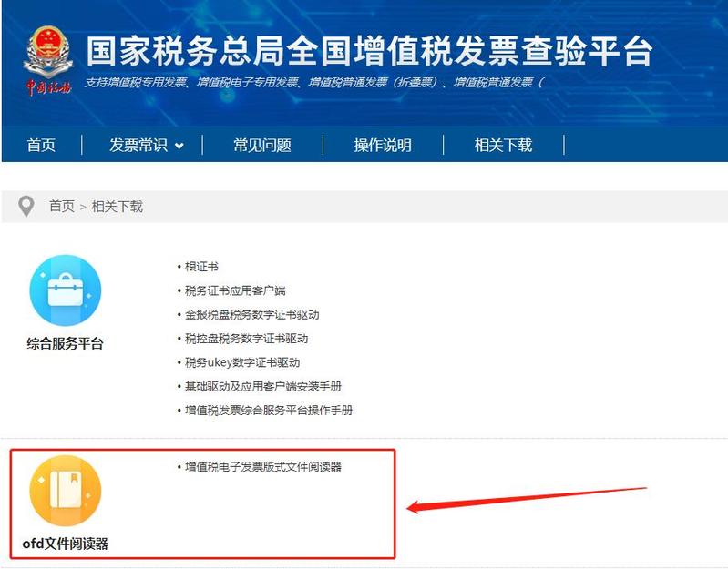Screen dimensions: 728x569
Task: Click the orange book ofd文件阅读器 icon
Action: tap(66, 491)
